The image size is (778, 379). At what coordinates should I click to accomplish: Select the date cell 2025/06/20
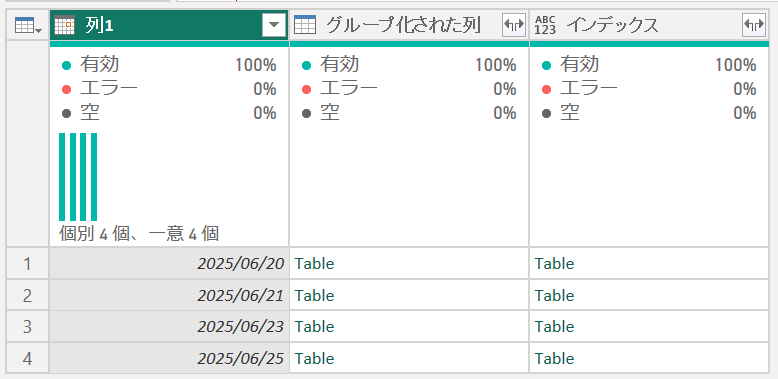coord(169,263)
